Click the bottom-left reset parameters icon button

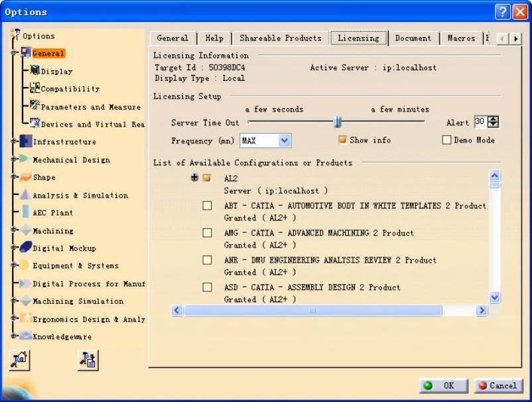point(19,360)
